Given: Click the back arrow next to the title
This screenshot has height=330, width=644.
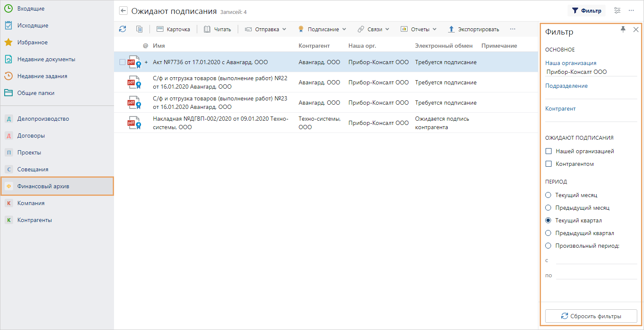Looking at the screenshot, I should point(123,11).
